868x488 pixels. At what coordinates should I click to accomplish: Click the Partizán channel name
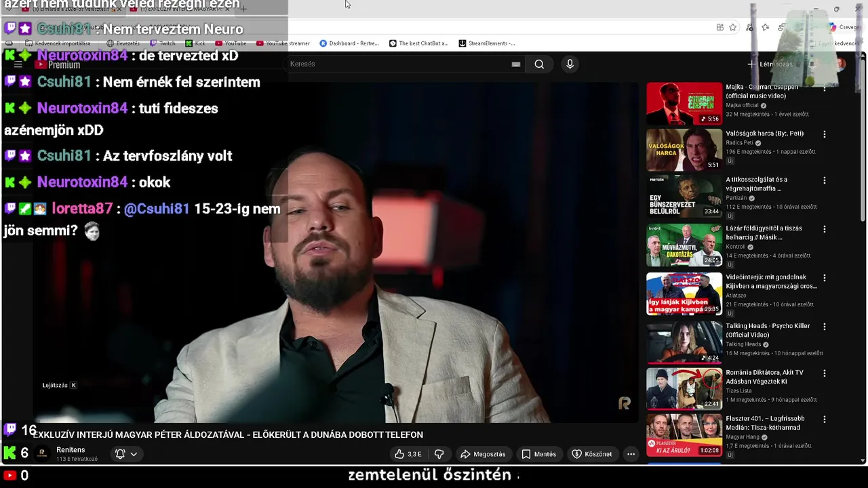pos(736,198)
